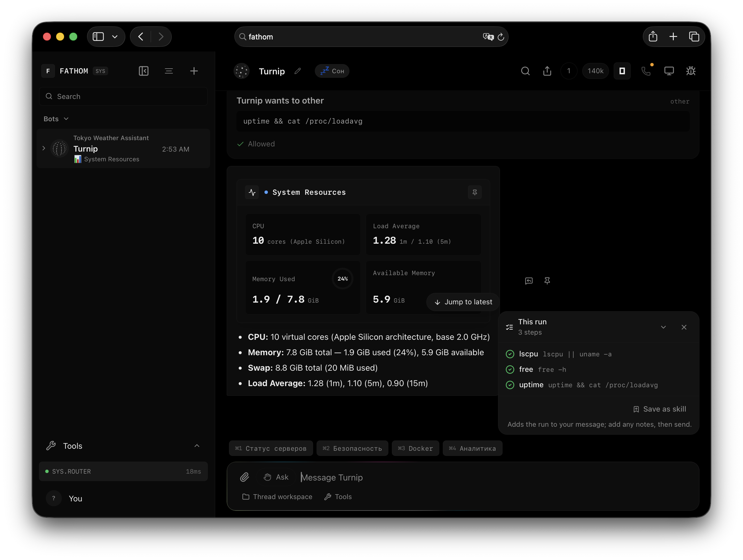Image resolution: width=743 pixels, height=560 pixels.
Task: Collapse the Tools section in sidebar
Action: pos(197,446)
